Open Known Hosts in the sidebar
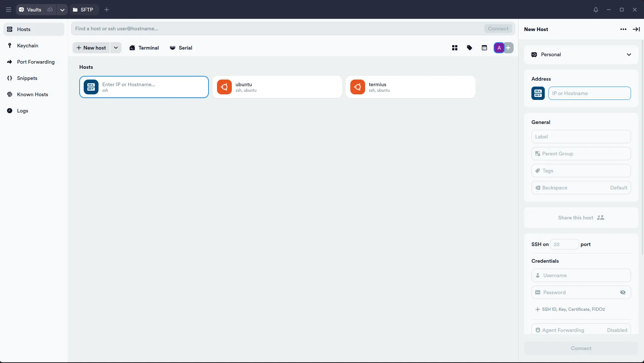The image size is (644, 363). (x=34, y=94)
